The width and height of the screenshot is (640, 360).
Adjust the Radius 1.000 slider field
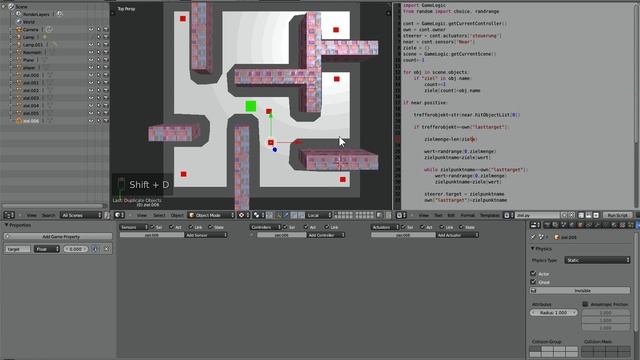point(553,313)
